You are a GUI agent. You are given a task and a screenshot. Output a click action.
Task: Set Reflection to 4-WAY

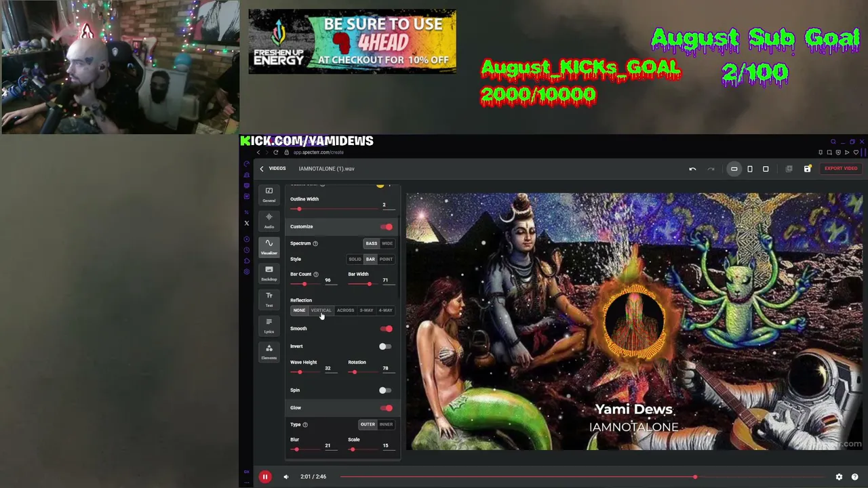(385, 310)
